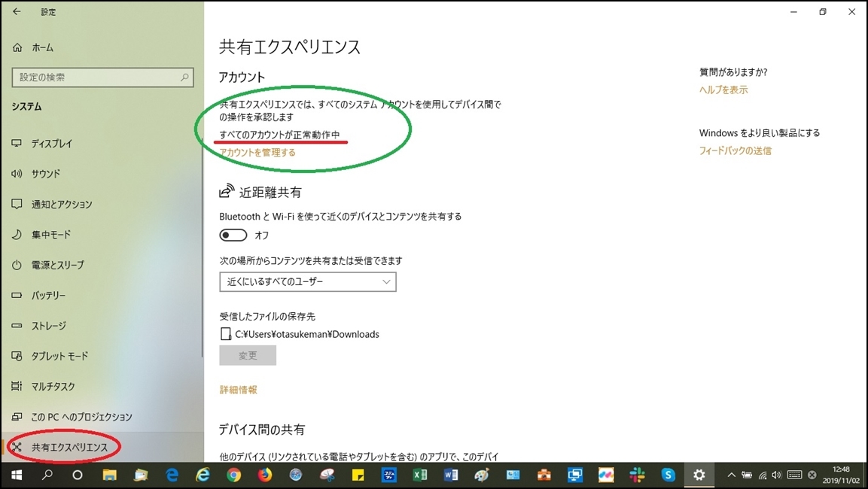Launch Google Chrome from the taskbar
The width and height of the screenshot is (868, 489).
tap(233, 475)
